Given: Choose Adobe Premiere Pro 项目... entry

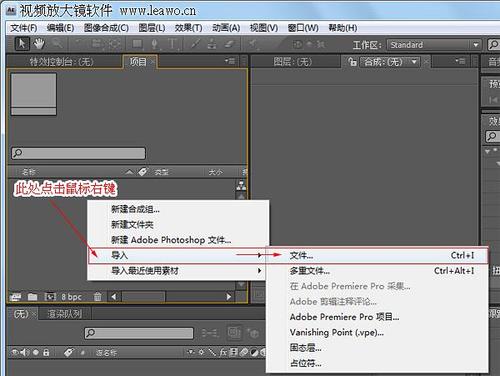Looking at the screenshot, I should (378, 317).
